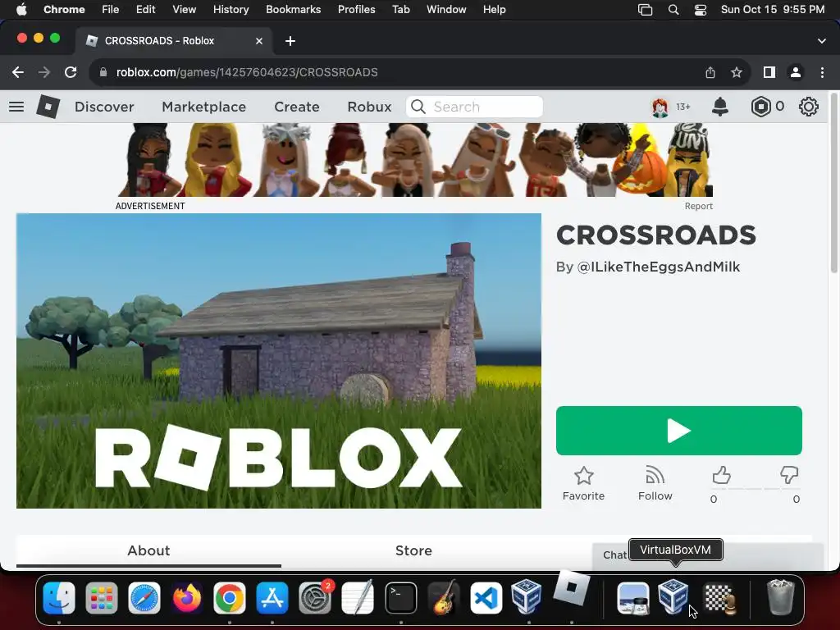
Task: Open Finder from the Dock
Action: click(59, 598)
